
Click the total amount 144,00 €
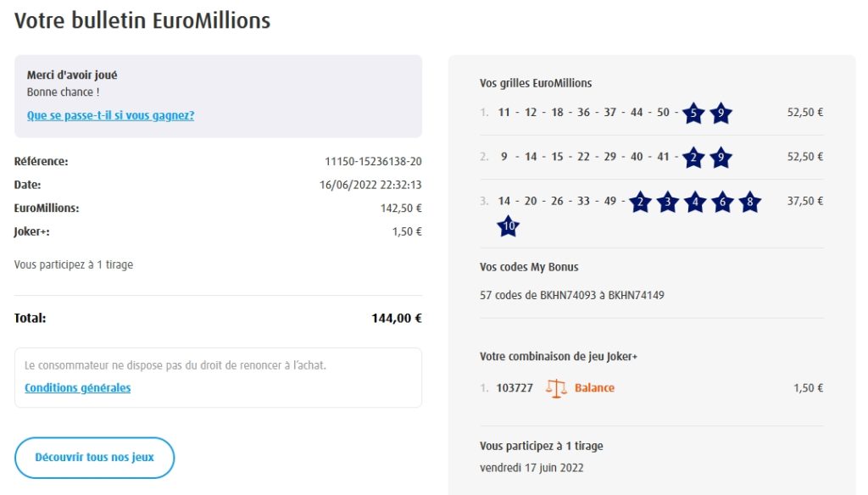tap(396, 319)
